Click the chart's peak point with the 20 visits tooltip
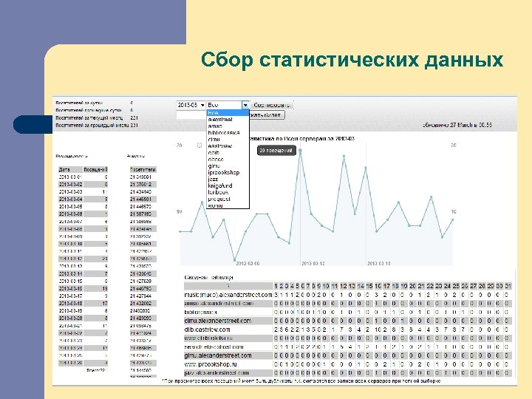This screenshot has height=399, width=532. tap(300, 150)
